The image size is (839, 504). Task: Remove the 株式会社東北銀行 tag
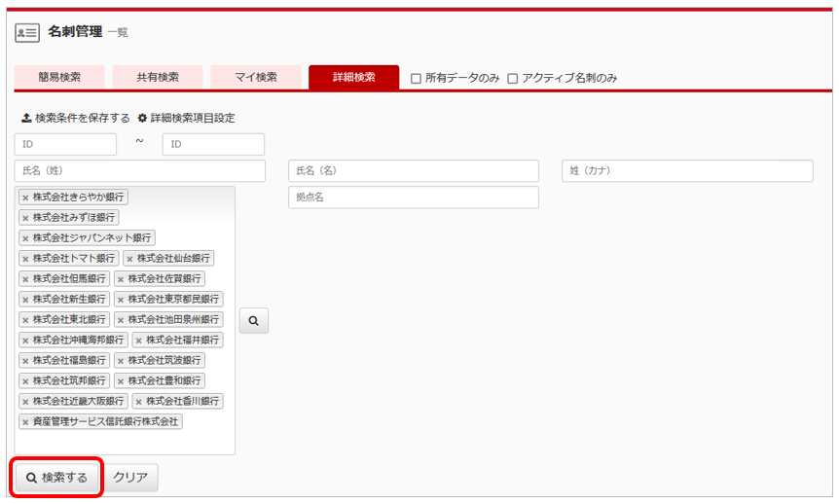click(x=25, y=320)
